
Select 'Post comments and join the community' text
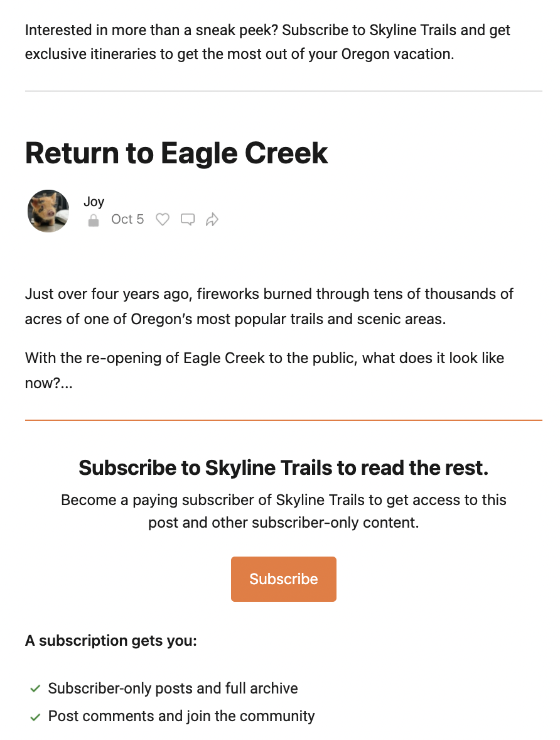(181, 716)
